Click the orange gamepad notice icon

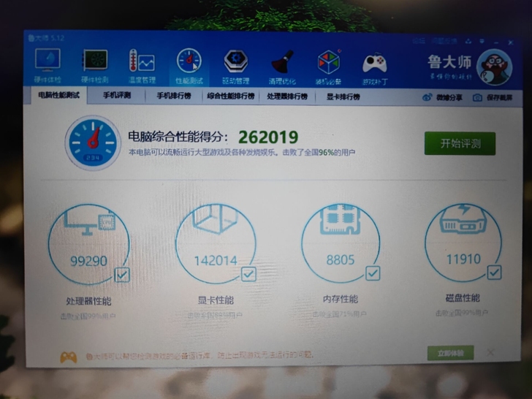click(x=69, y=357)
